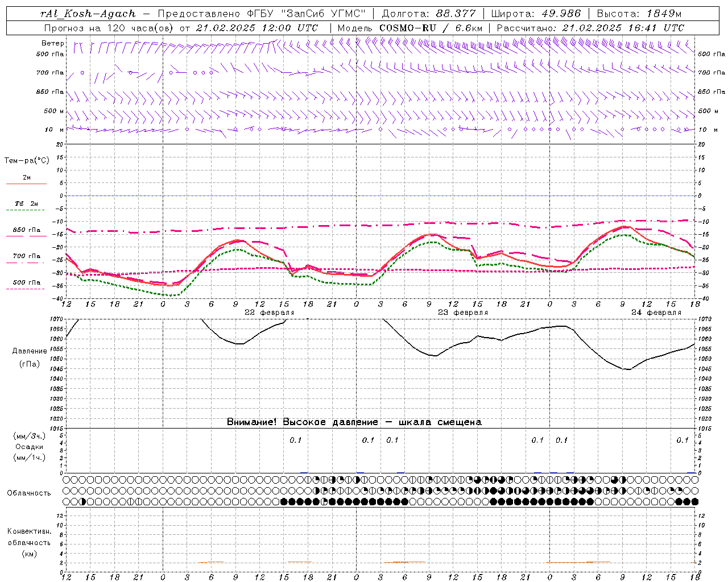Click the 500 гПа temperature legend entry
Viewport: 728px width, 582px height.
(27, 282)
